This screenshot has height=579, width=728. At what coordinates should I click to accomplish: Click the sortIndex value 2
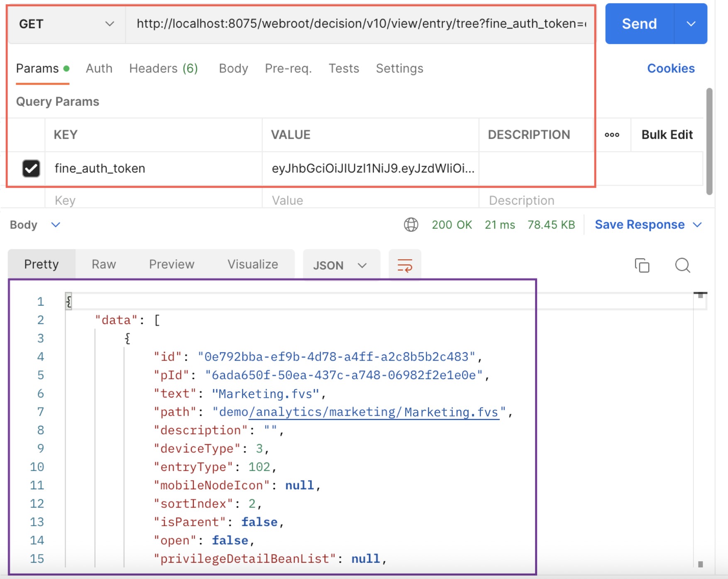pyautogui.click(x=252, y=504)
